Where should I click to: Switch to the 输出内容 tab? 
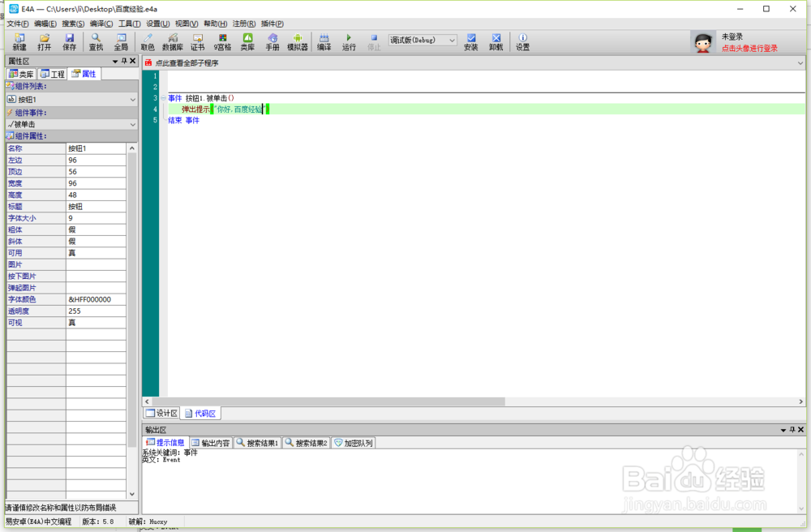pos(211,443)
